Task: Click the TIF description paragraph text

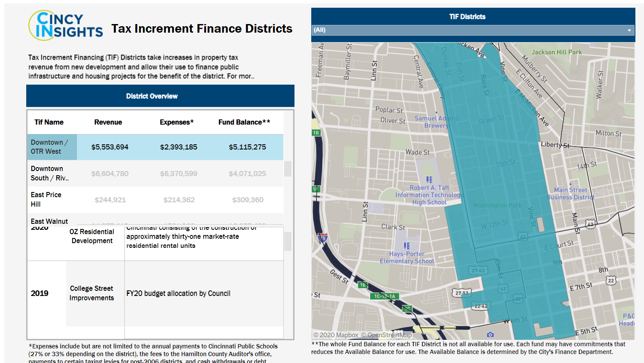Action: click(x=141, y=67)
